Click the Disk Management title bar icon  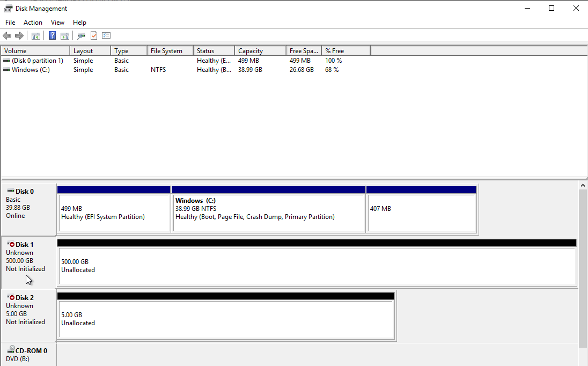click(8, 8)
